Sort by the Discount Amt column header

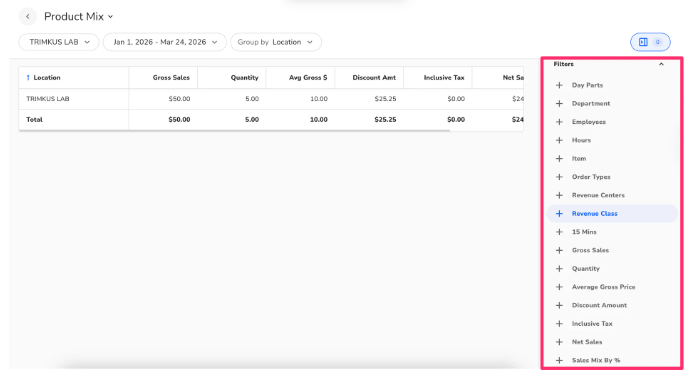(369, 77)
